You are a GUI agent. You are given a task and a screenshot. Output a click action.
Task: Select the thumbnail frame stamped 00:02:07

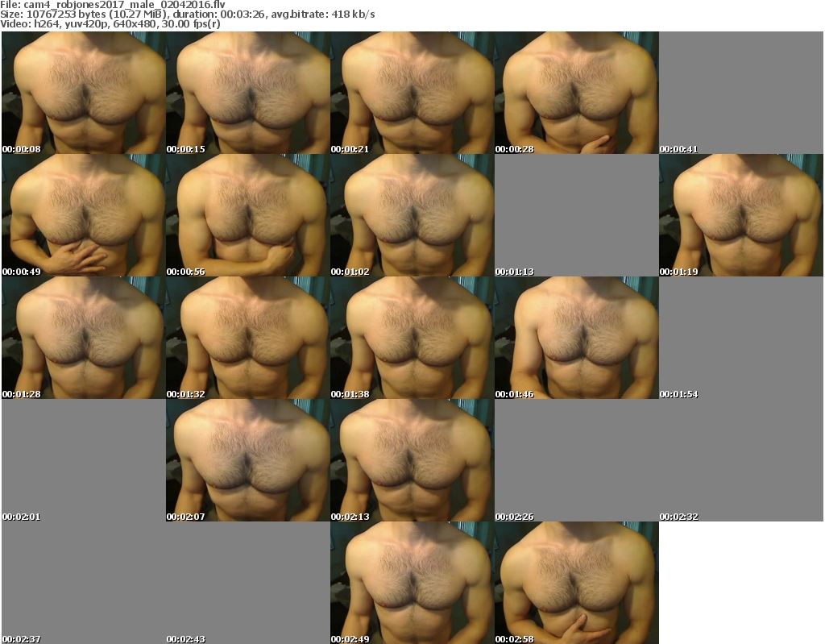click(248, 460)
